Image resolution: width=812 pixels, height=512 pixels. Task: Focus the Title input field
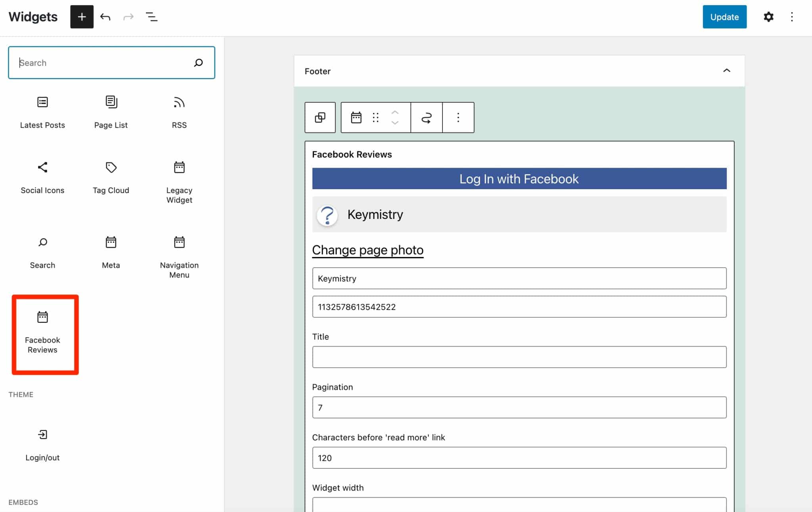point(519,357)
